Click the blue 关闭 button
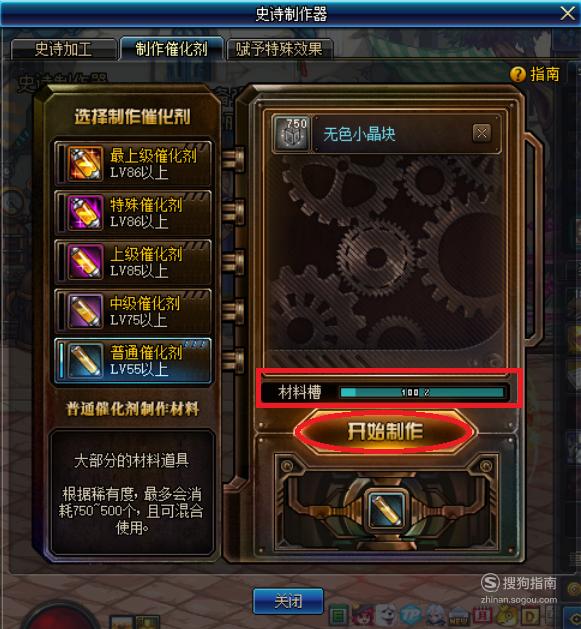This screenshot has width=581, height=629. tap(288, 601)
